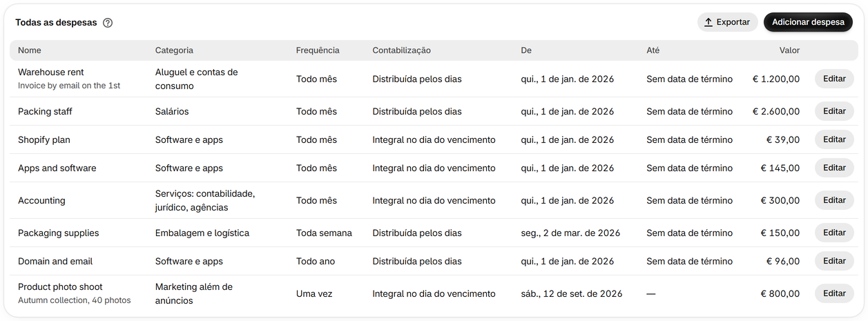Click 'Marketing além de anúncios' category
The image size is (868, 321).
(194, 293)
